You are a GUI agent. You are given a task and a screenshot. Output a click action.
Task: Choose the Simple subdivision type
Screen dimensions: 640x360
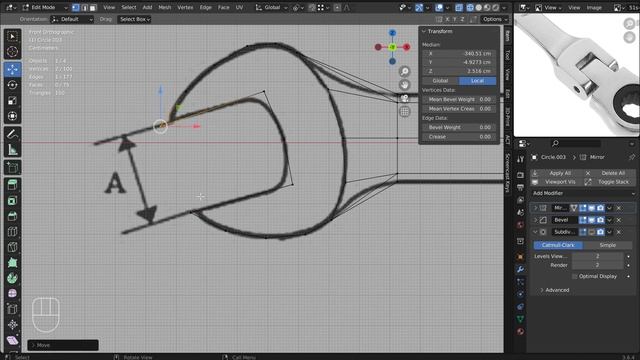click(607, 245)
